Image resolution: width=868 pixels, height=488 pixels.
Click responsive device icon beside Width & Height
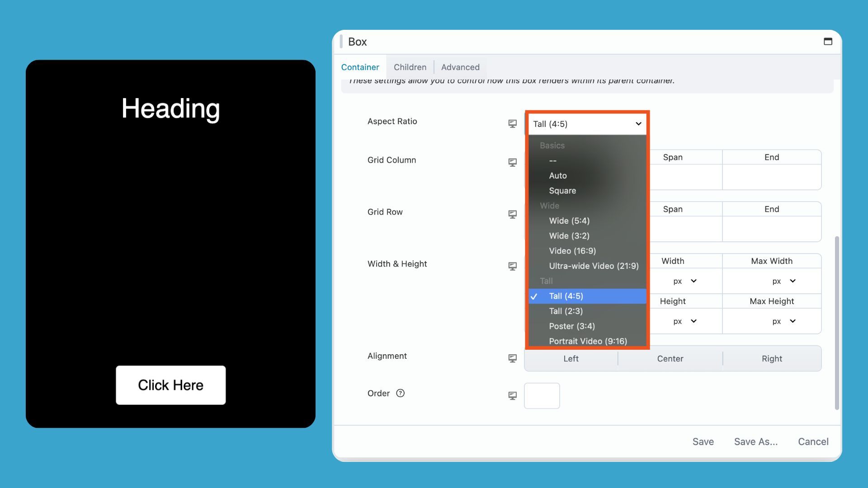click(512, 267)
